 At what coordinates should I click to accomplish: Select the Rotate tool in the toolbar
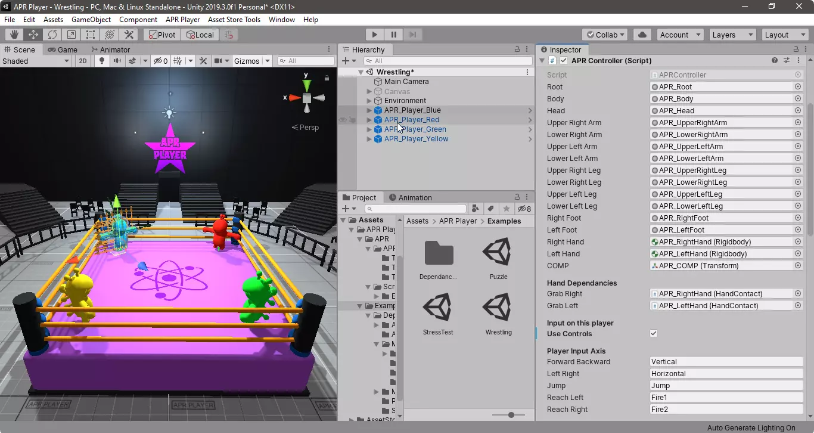coord(52,34)
